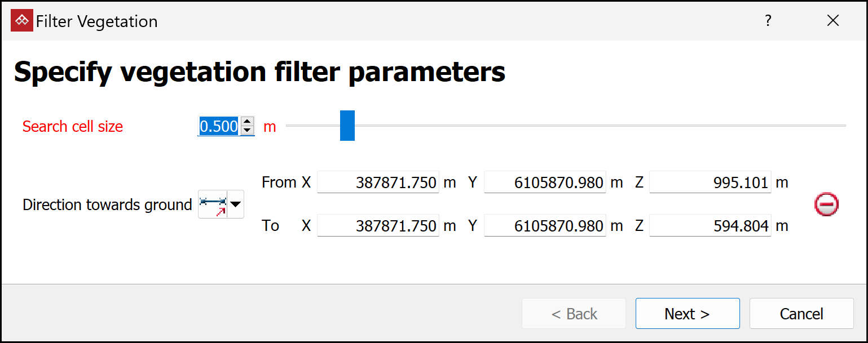Click the To Z coordinate field

[x=710, y=226]
